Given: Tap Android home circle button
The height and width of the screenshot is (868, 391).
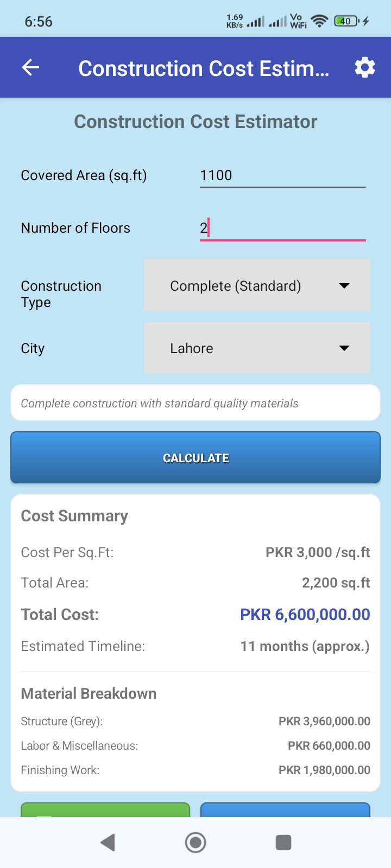Looking at the screenshot, I should pos(195,843).
